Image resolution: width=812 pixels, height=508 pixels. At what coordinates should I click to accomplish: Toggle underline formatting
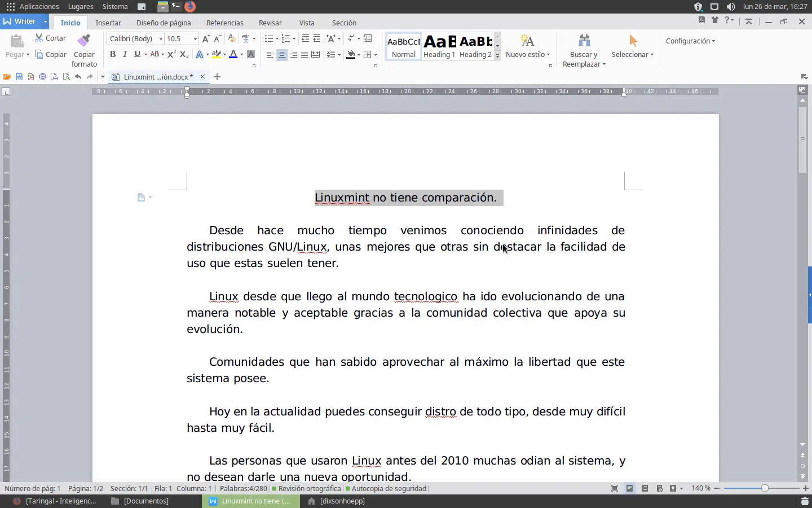point(136,54)
